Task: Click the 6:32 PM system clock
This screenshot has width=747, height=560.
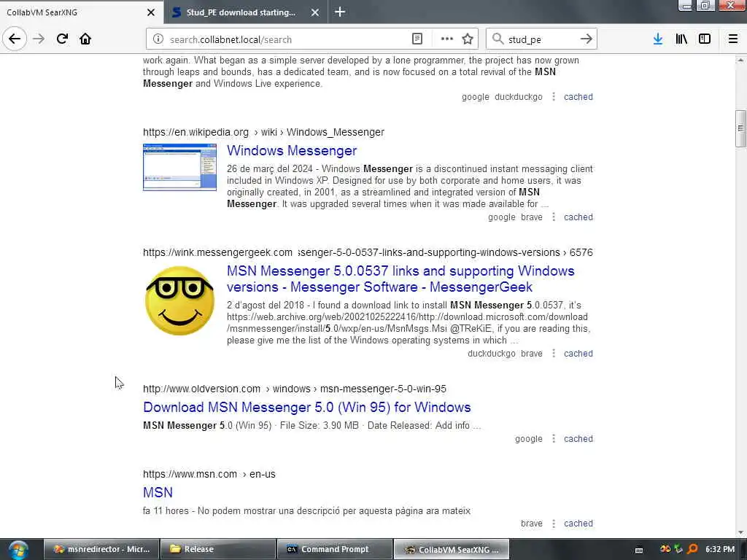Action: 720,549
